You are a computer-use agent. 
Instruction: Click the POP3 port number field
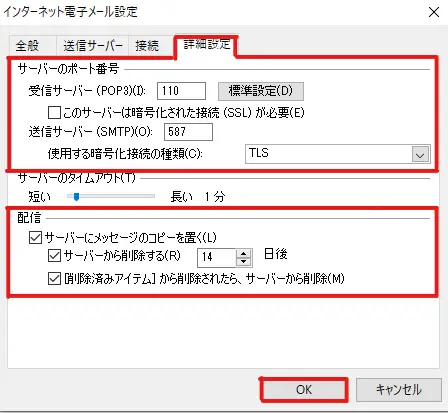[181, 91]
